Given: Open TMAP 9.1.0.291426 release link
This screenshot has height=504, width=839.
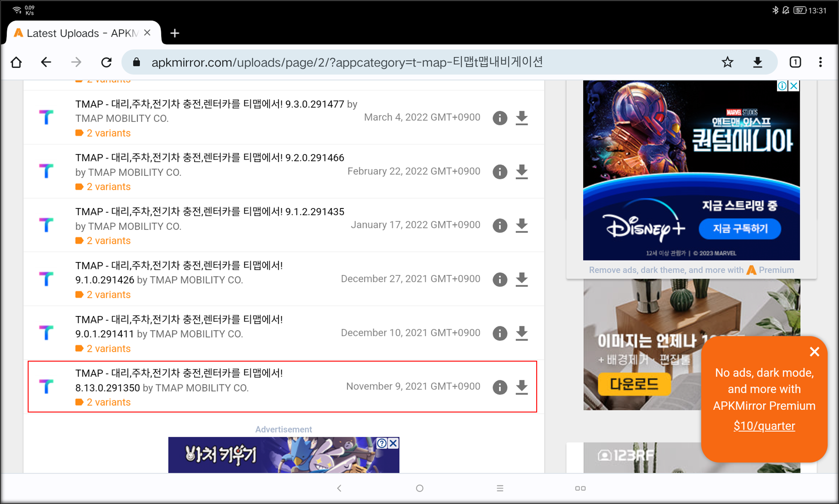Looking at the screenshot, I should coord(179,272).
